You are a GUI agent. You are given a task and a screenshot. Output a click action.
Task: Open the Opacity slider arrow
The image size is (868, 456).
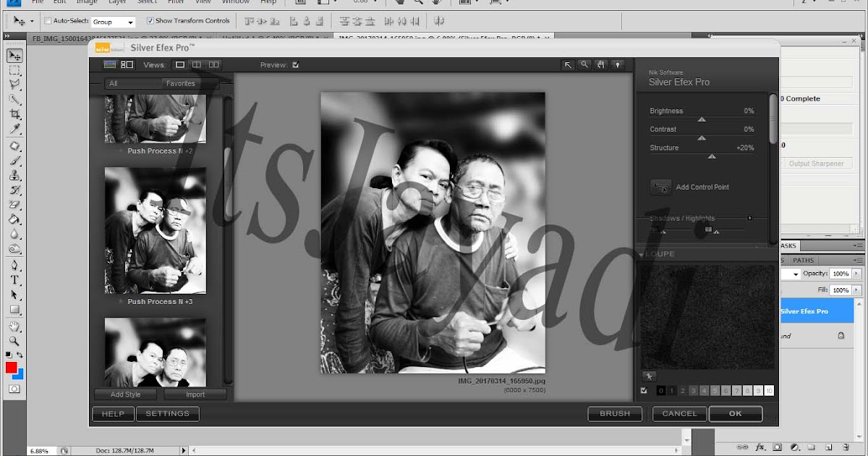[x=857, y=274]
